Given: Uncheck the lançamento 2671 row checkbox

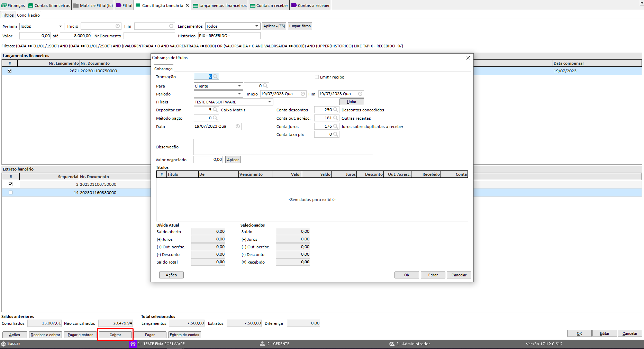Looking at the screenshot, I should click(x=10, y=71).
